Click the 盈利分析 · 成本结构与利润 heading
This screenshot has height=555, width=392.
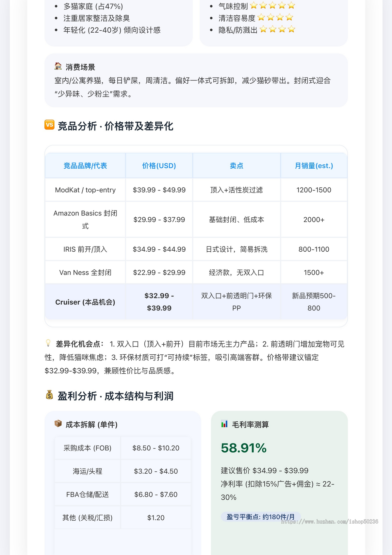click(x=115, y=396)
